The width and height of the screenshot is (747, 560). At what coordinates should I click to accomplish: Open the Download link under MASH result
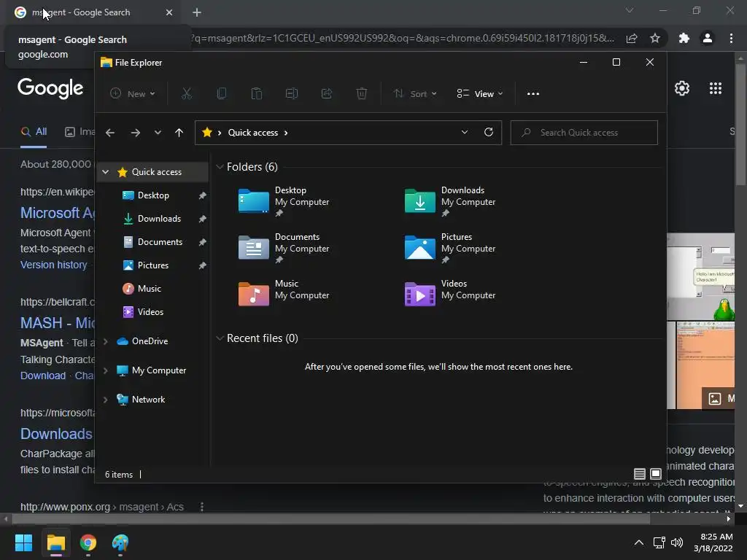43,376
